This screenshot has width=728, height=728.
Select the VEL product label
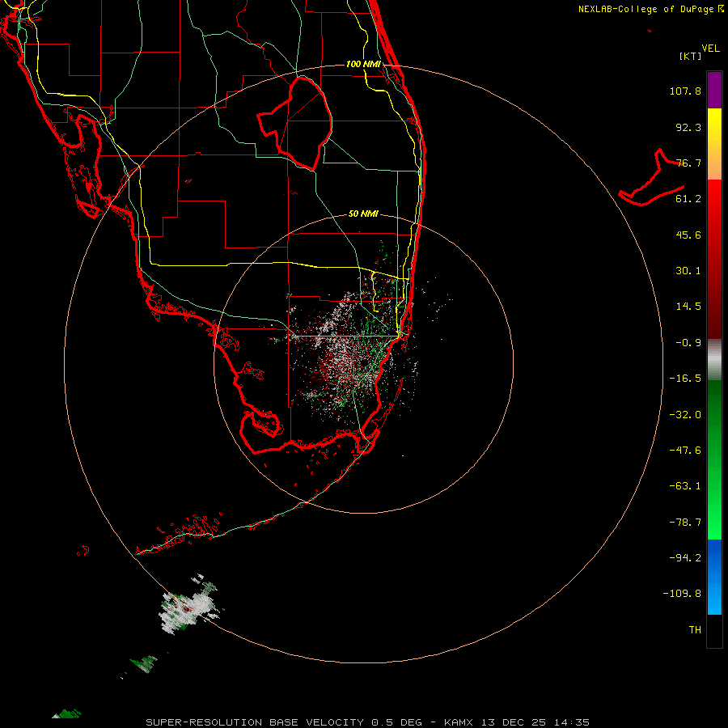[710, 49]
